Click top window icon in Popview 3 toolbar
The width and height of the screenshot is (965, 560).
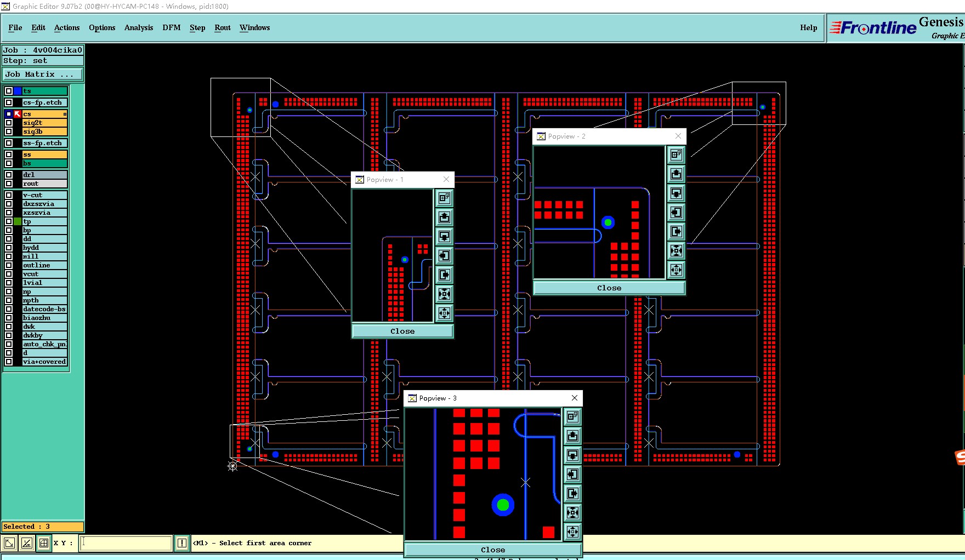coord(572,416)
